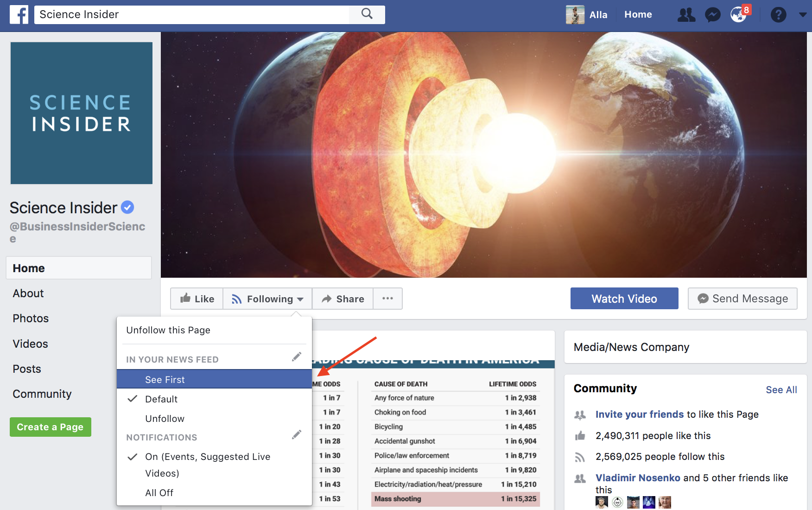The image size is (812, 510).
Task: Click the Mass shooting row in table
Action: pos(455,499)
